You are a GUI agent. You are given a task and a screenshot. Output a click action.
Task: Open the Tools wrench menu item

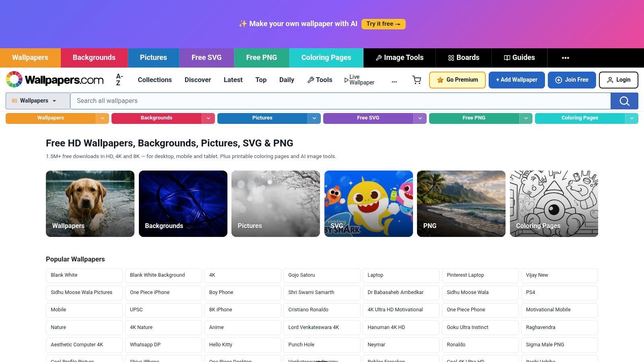(x=320, y=80)
